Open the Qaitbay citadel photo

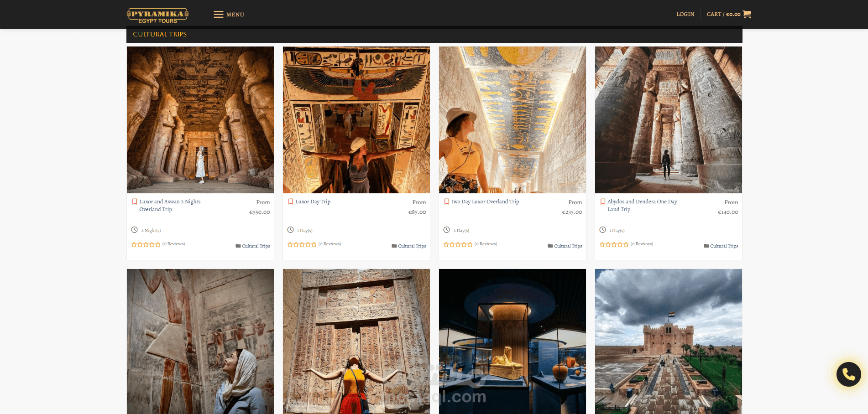tap(669, 342)
